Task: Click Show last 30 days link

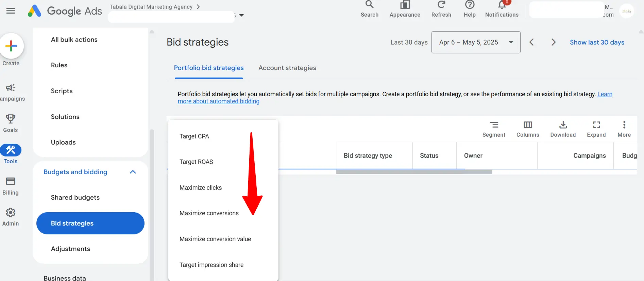Action: point(597,42)
